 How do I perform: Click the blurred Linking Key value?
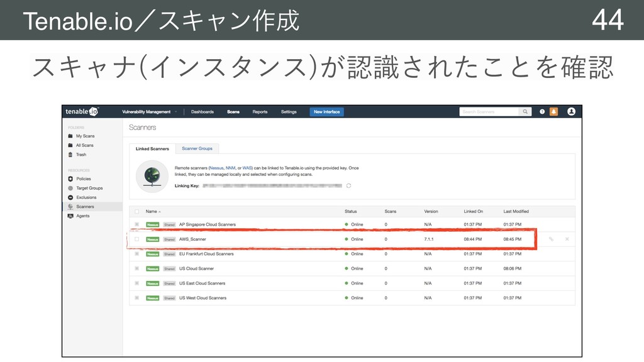[272, 186]
